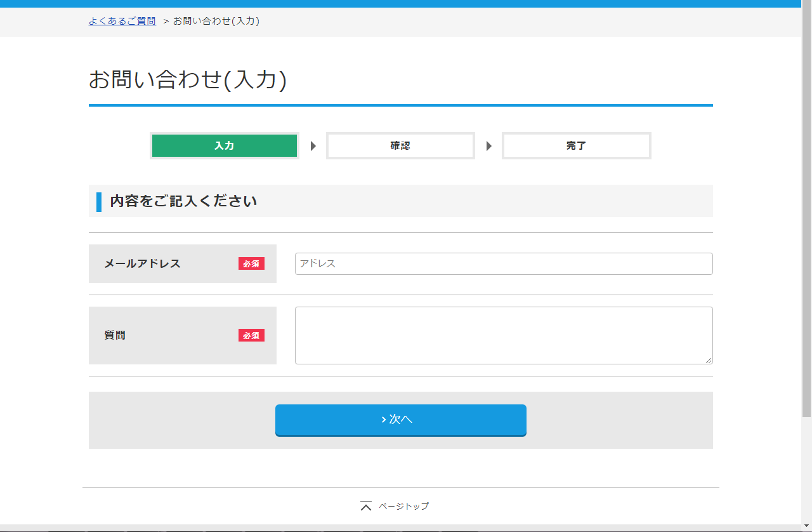Click the 必須 badge beside メールアドレス
Screen dimensions: 812x532
pyautogui.click(x=251, y=263)
